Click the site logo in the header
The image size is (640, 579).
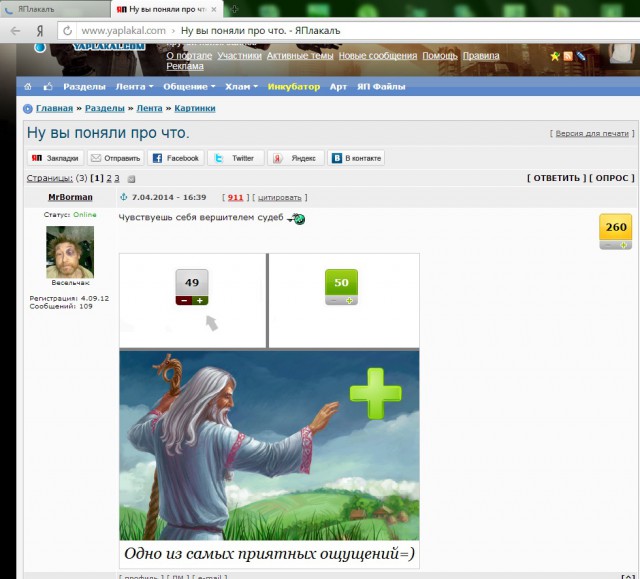[x=109, y=46]
